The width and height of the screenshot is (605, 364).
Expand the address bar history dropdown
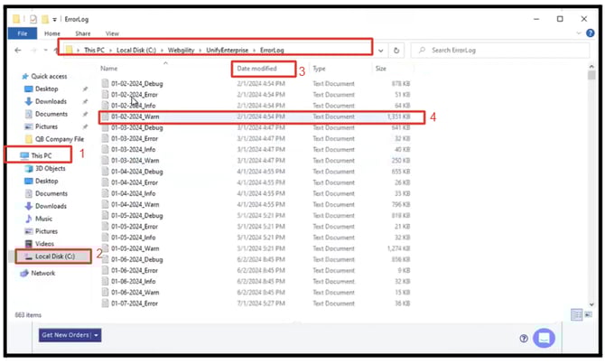[x=381, y=51]
